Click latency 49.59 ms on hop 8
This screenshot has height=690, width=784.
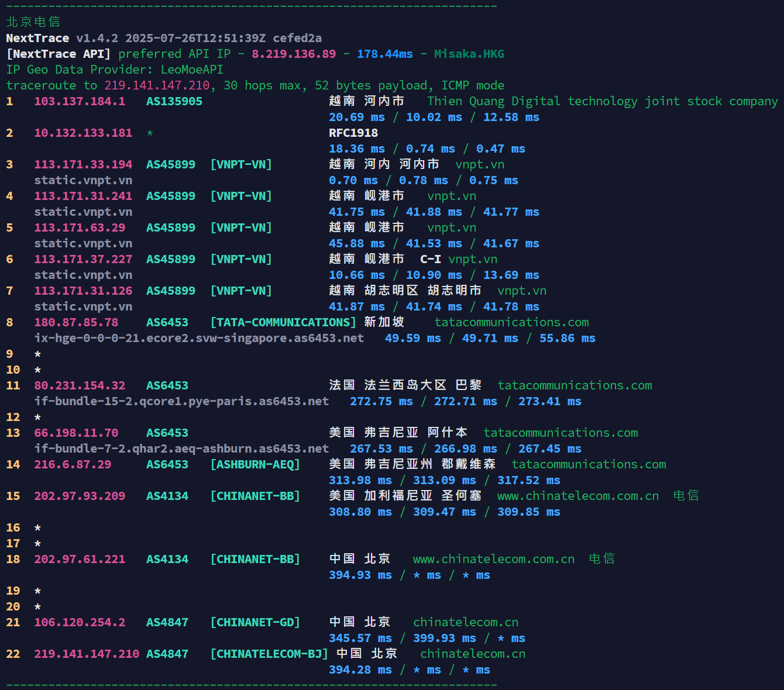(x=413, y=338)
